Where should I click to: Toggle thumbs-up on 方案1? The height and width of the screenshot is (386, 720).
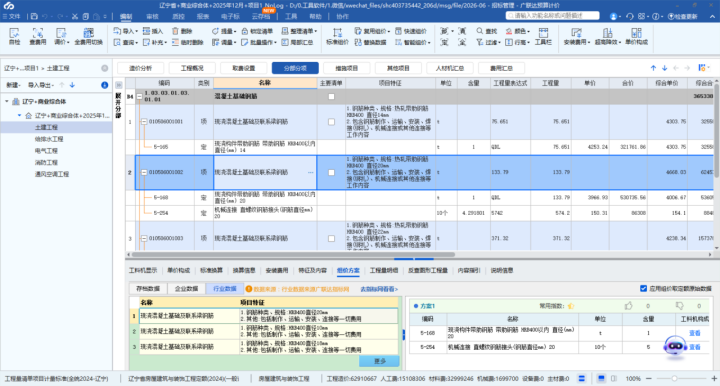[x=629, y=306]
